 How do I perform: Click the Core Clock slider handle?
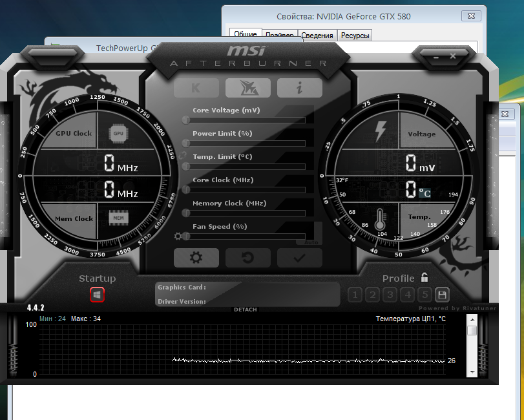[x=186, y=190]
